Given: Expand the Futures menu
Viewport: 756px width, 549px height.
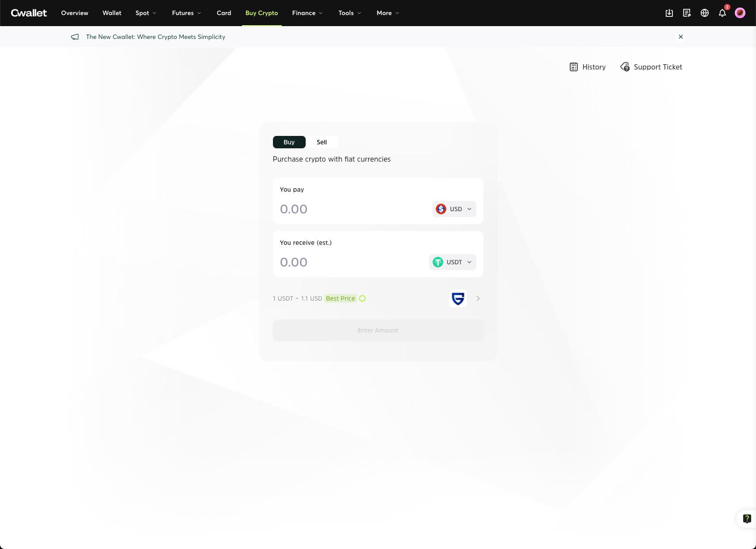Looking at the screenshot, I should click(186, 13).
